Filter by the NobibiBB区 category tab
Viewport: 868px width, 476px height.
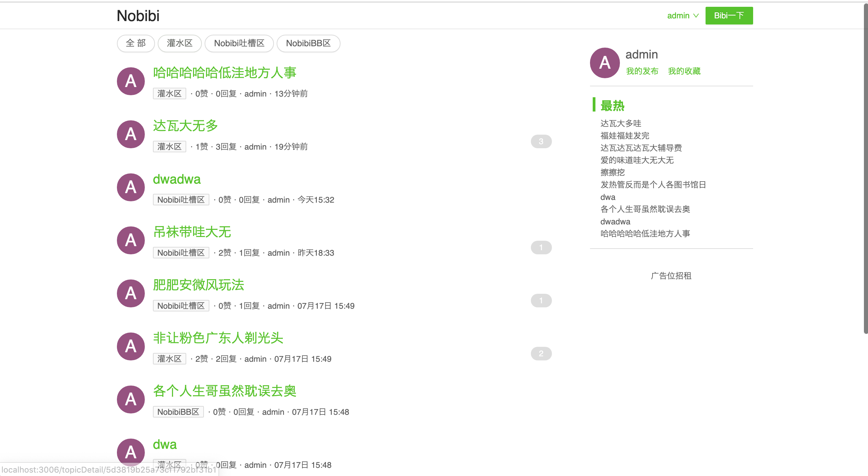pos(308,44)
